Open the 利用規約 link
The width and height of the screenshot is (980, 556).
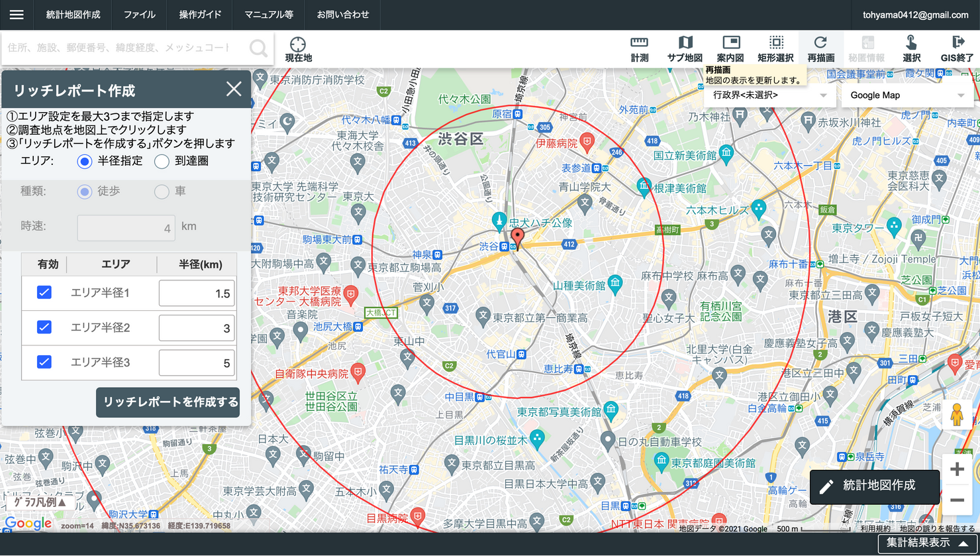(x=875, y=528)
